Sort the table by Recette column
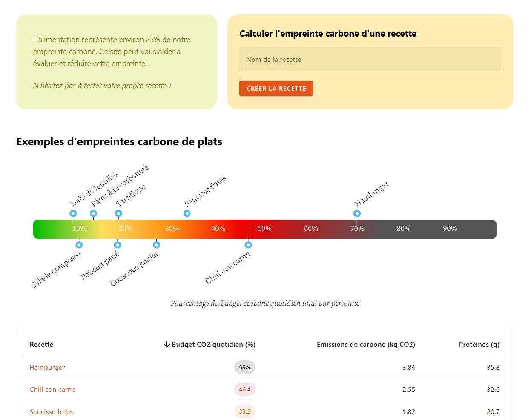Viewport: 531px width, 420px height. click(41, 344)
